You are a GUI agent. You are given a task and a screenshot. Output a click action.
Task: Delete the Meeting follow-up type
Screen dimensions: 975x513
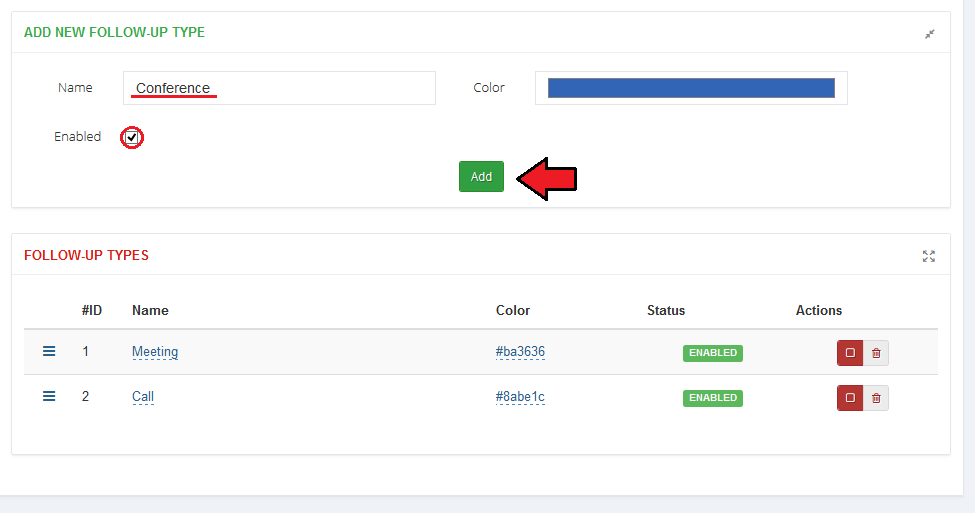tap(876, 353)
